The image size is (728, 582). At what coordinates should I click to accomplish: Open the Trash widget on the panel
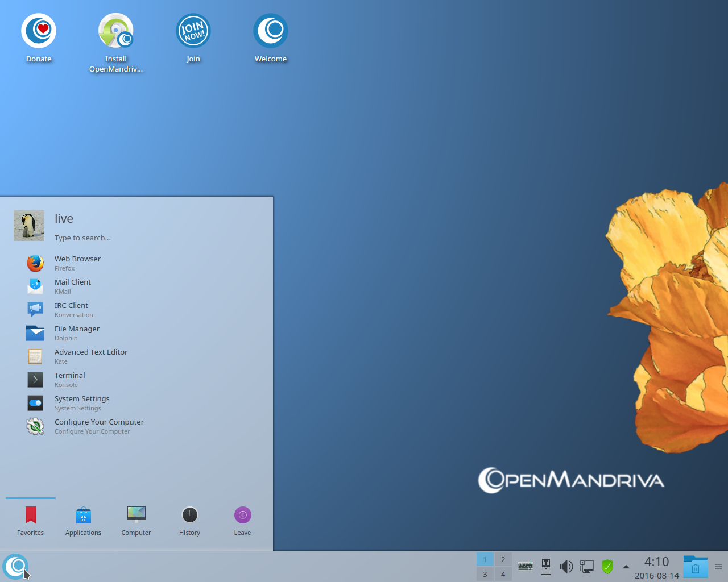(695, 567)
